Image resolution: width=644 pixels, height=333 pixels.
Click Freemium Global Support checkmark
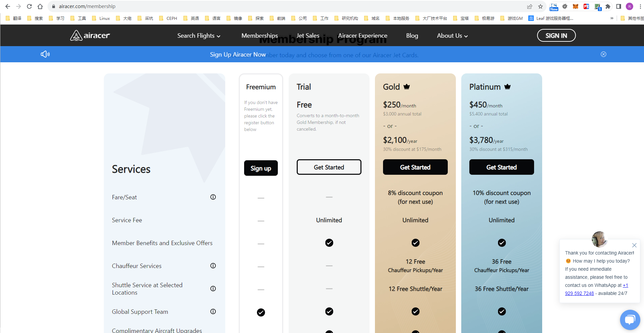(x=261, y=312)
